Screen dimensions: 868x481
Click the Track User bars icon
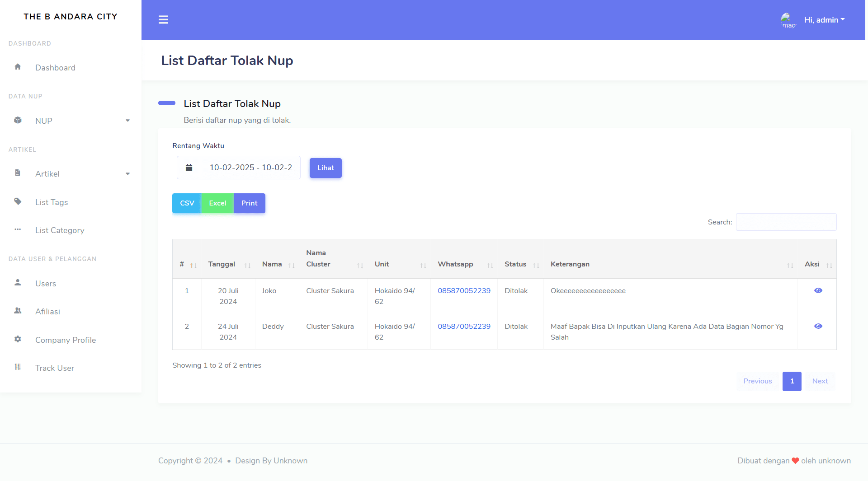point(18,367)
